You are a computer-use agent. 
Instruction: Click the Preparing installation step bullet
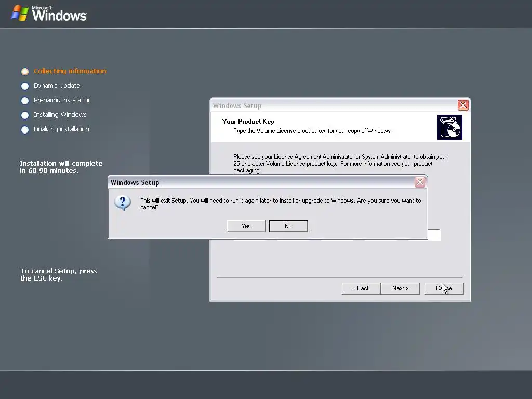[25, 101]
